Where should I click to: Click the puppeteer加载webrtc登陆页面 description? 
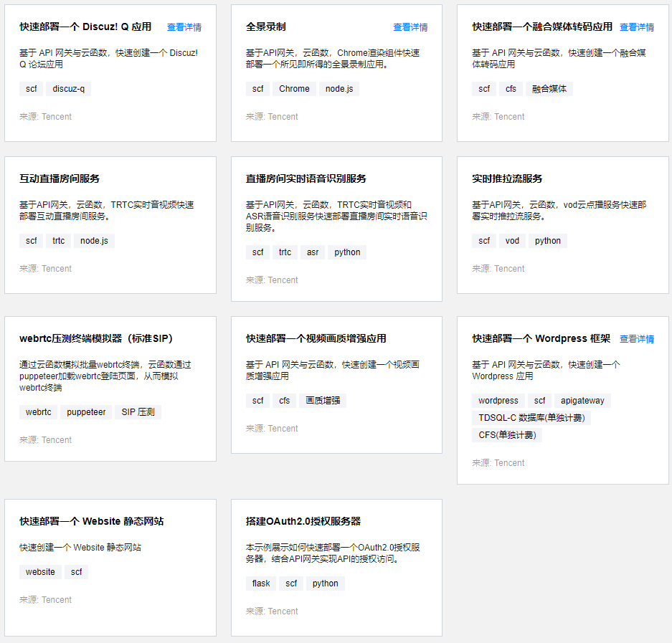tap(105, 376)
